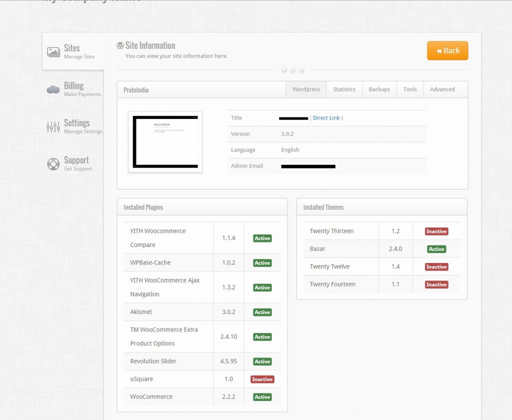Toggle the Active badge for Akismet plugin
The image size is (512, 420).
[262, 312]
